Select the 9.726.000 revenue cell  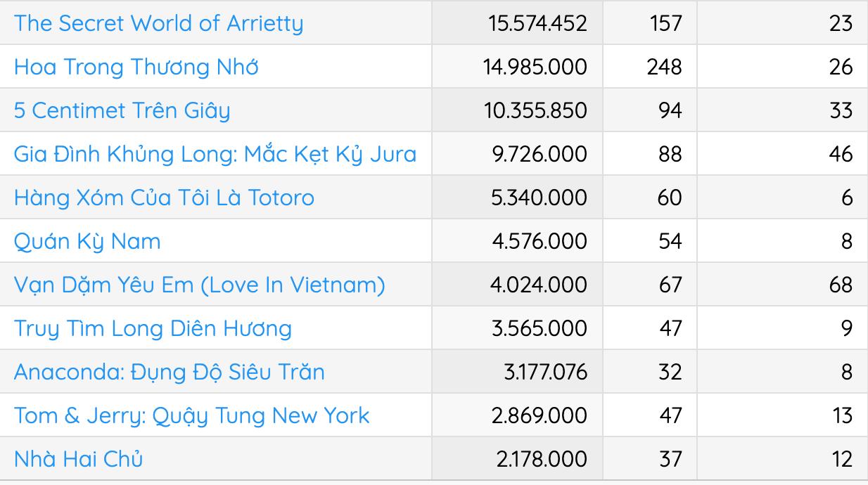[x=540, y=154]
